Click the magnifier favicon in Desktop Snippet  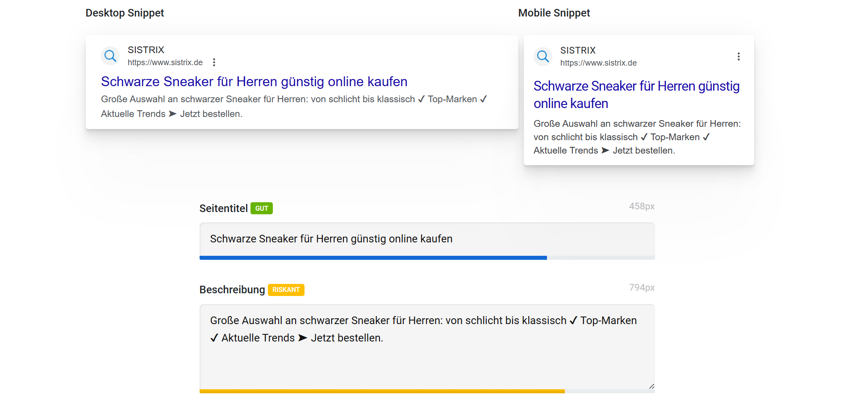[110, 56]
